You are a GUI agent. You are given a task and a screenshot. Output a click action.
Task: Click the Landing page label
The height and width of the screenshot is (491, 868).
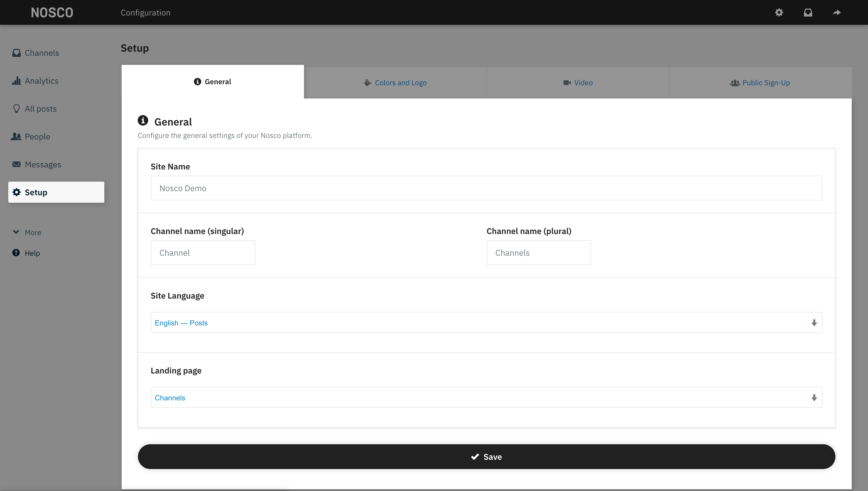click(176, 371)
